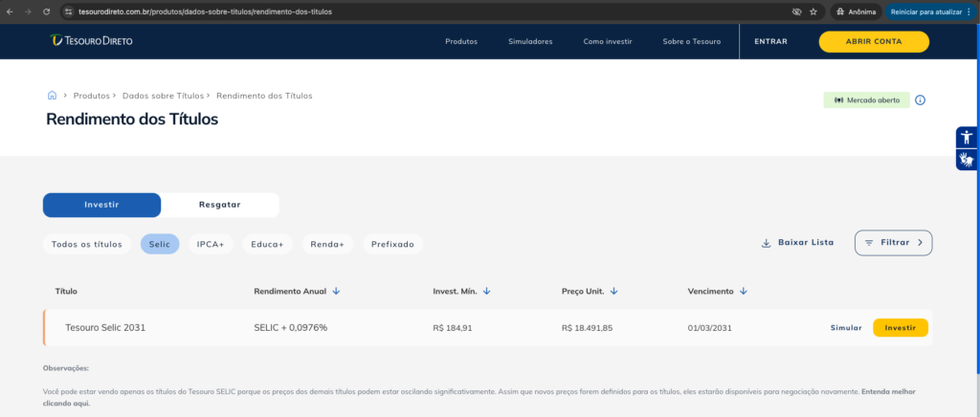Click Simular for Tesouro Selic 2031

pyautogui.click(x=846, y=328)
